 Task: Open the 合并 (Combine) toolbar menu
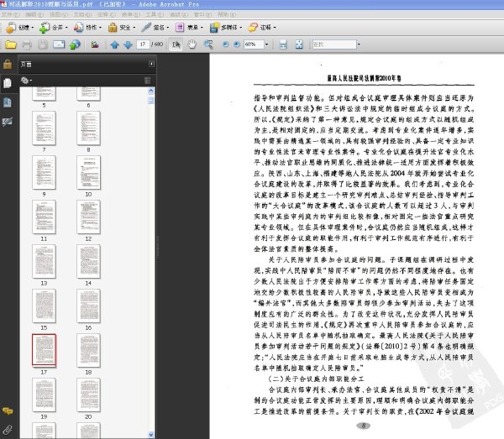[54, 28]
